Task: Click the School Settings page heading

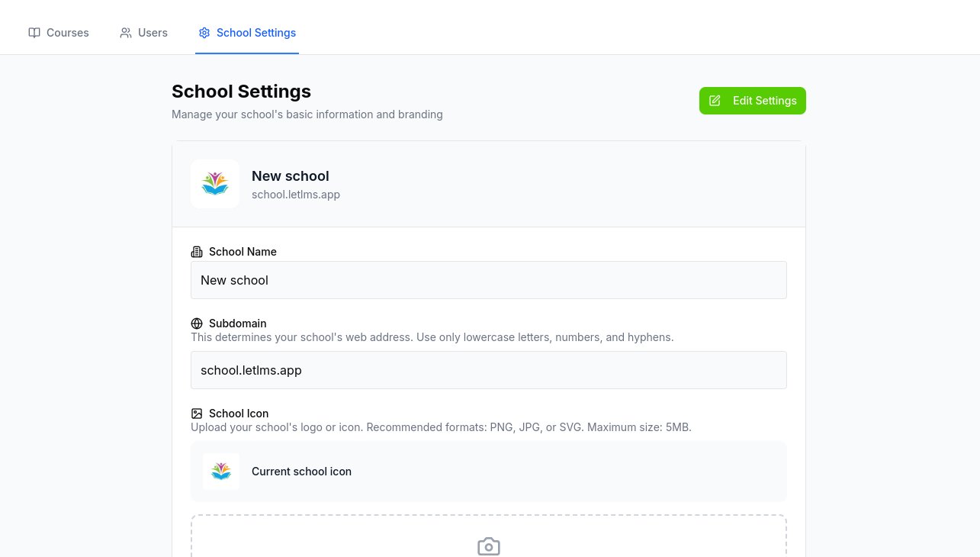Action: click(241, 91)
